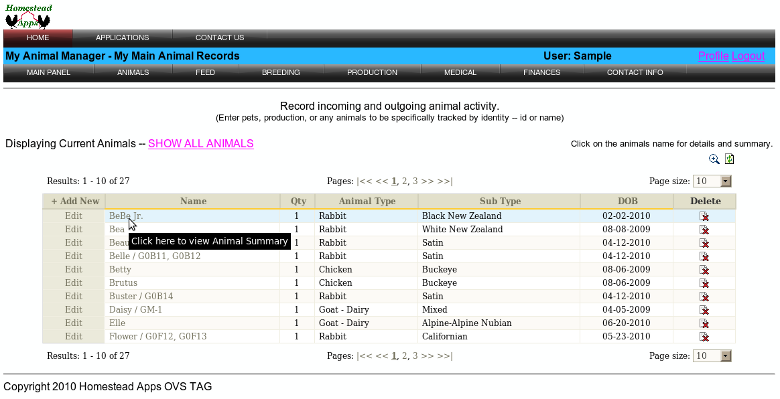Open Page size dropdown above the table

pyautogui.click(x=713, y=181)
